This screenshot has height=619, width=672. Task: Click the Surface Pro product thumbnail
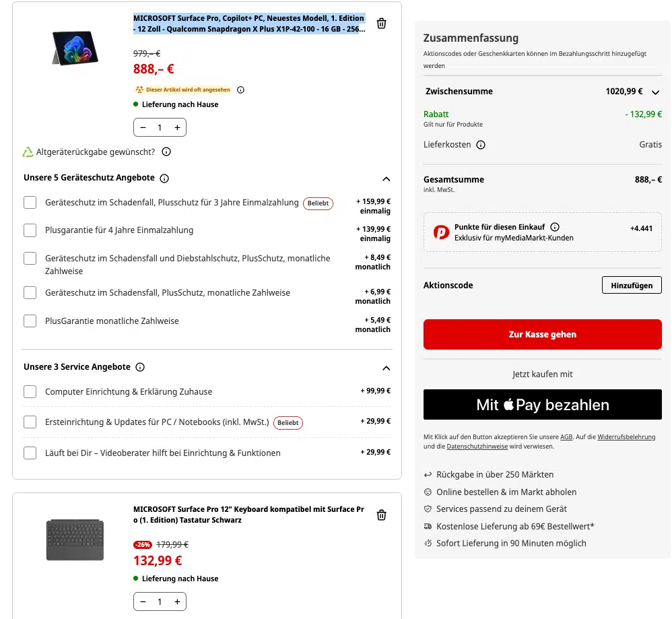coord(75,47)
